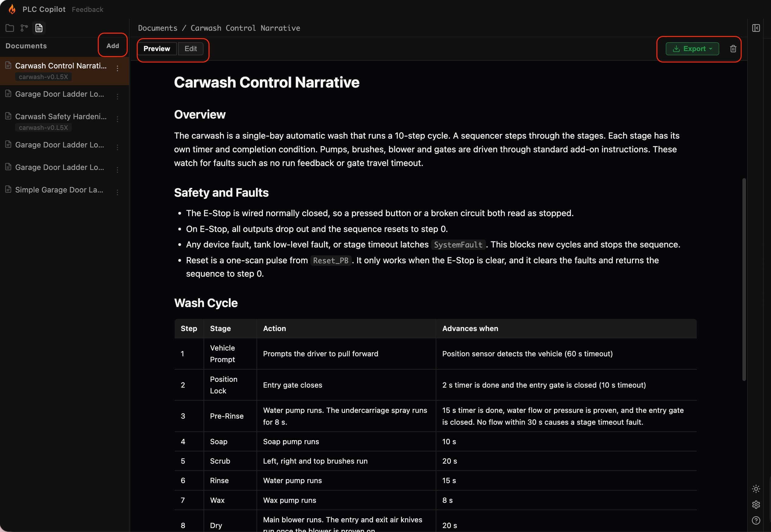Screen dimensions: 771x532
Task: Click file icon of Simple Garage Door row
Action: [8, 189]
